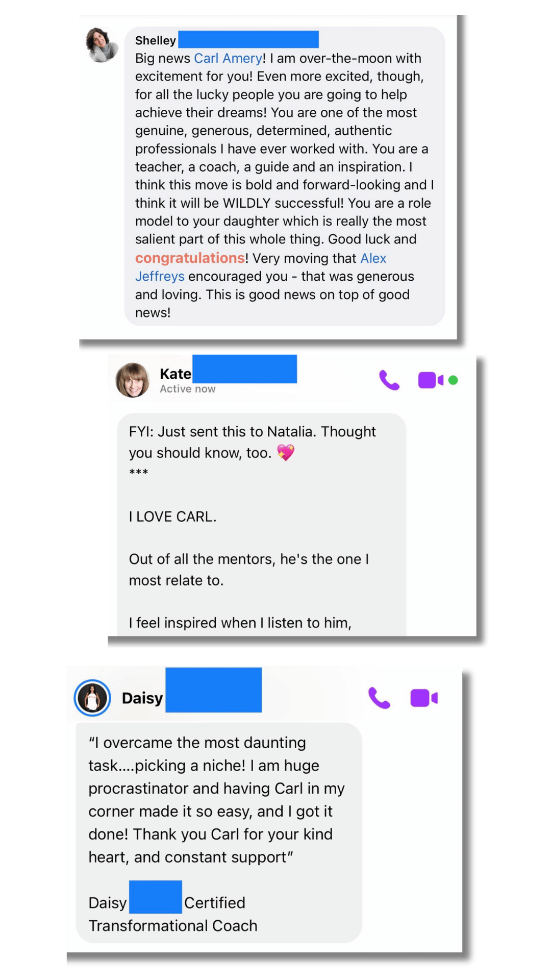Select Daisy's picking a niche testimonial bubble
551x980 pixels.
click(x=218, y=799)
